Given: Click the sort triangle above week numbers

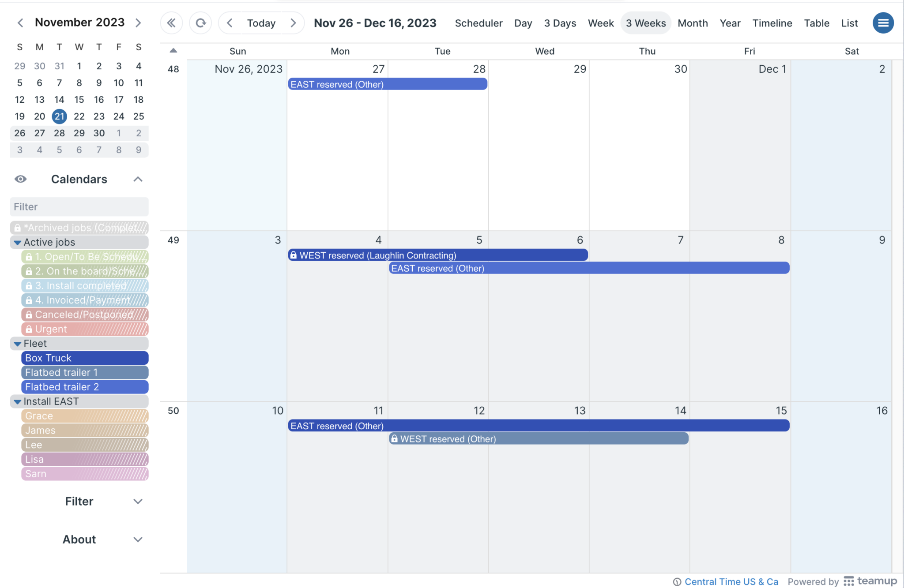Looking at the screenshot, I should point(173,50).
